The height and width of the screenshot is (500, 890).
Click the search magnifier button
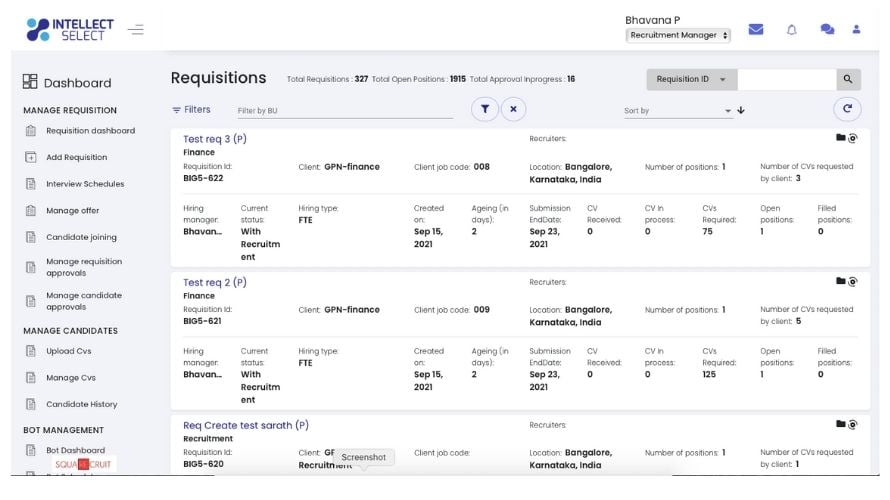[x=848, y=79]
